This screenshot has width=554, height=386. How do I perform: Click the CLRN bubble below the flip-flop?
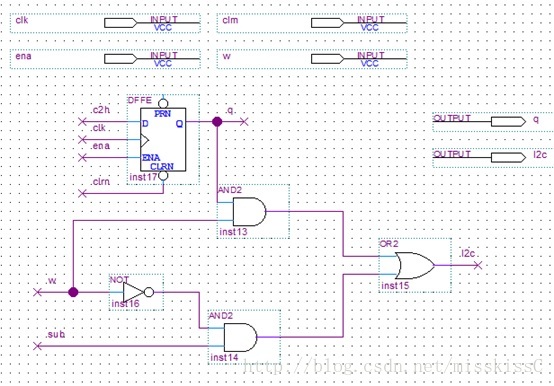click(x=163, y=176)
